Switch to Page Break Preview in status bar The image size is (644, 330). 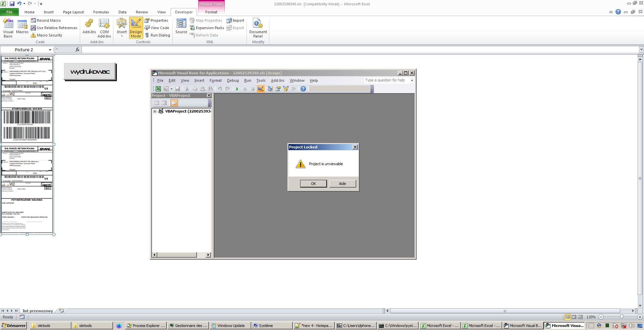tap(580, 317)
